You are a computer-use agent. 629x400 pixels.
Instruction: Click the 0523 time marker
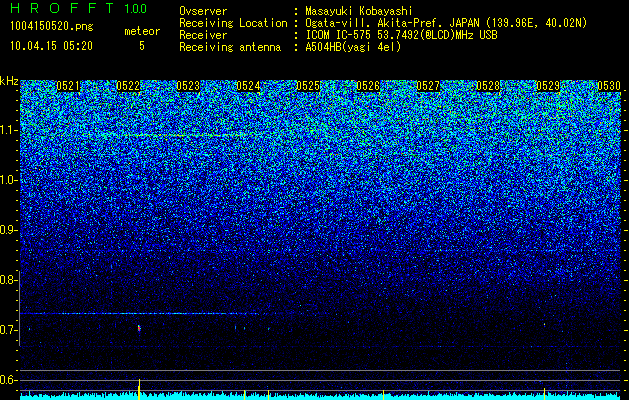[188, 86]
